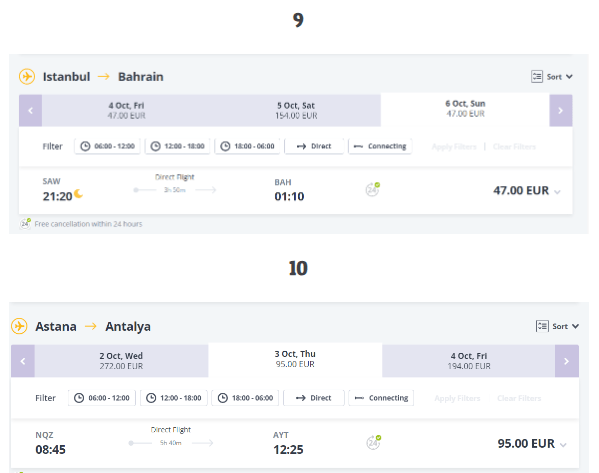Show previous dates for Astana–Antalya

23,361
